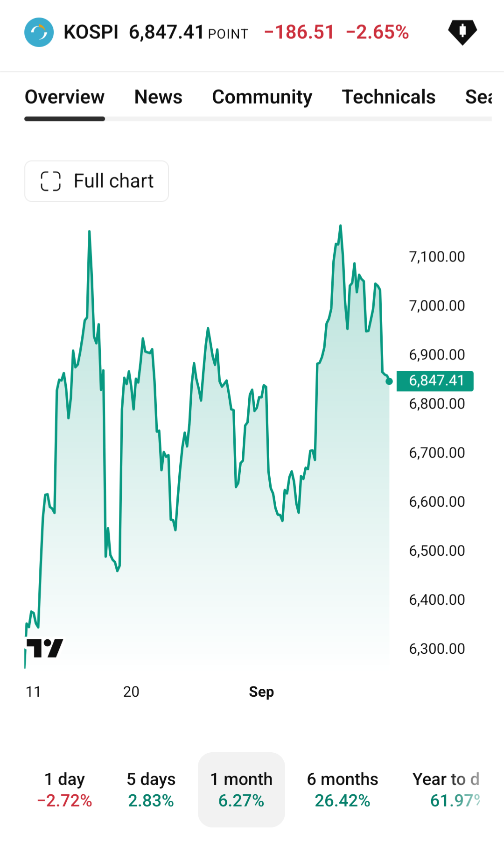
Task: Open the Full chart view
Action: click(x=97, y=181)
